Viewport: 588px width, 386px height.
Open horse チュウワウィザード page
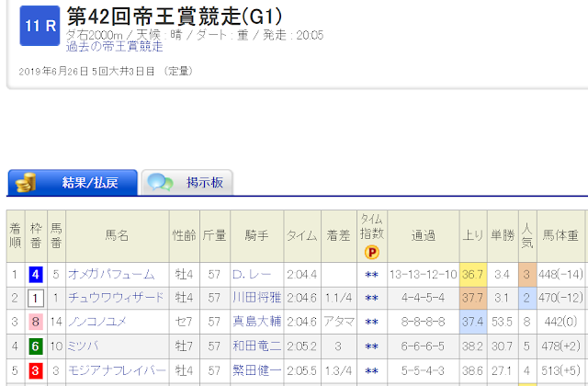[116, 298]
